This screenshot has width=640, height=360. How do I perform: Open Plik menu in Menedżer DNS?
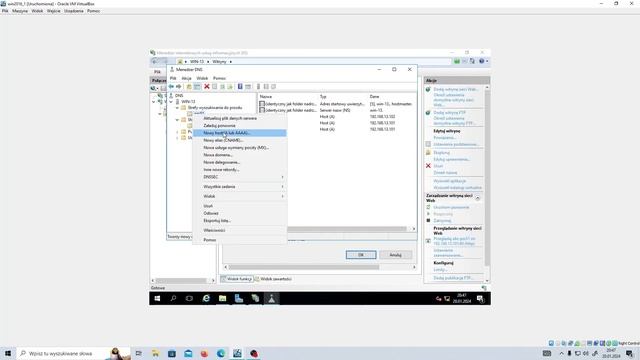click(173, 78)
